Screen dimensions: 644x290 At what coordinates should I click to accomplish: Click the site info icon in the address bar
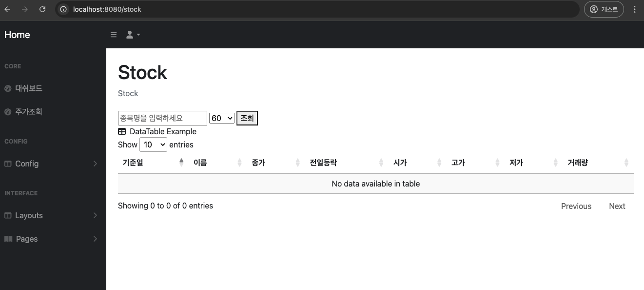pos(63,9)
